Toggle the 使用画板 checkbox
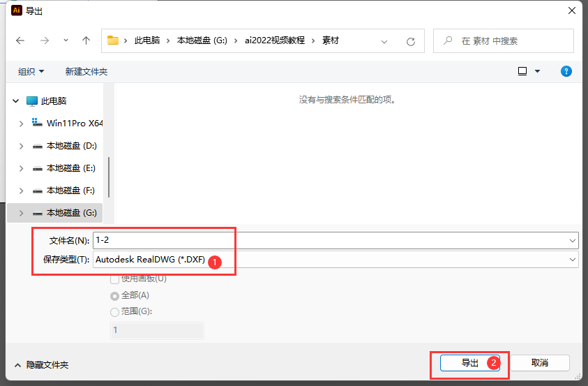 115,279
